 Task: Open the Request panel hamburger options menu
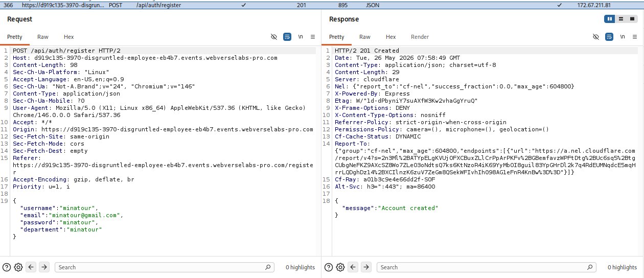(313, 37)
